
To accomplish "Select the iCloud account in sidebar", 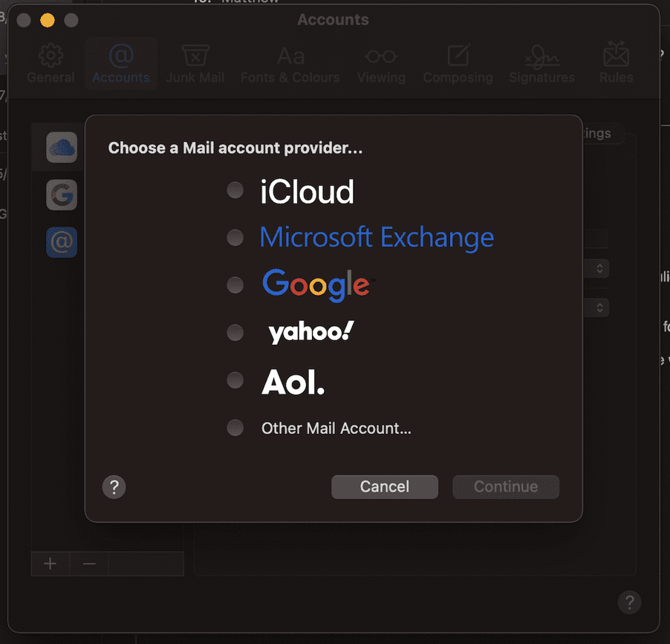I will [x=62, y=147].
